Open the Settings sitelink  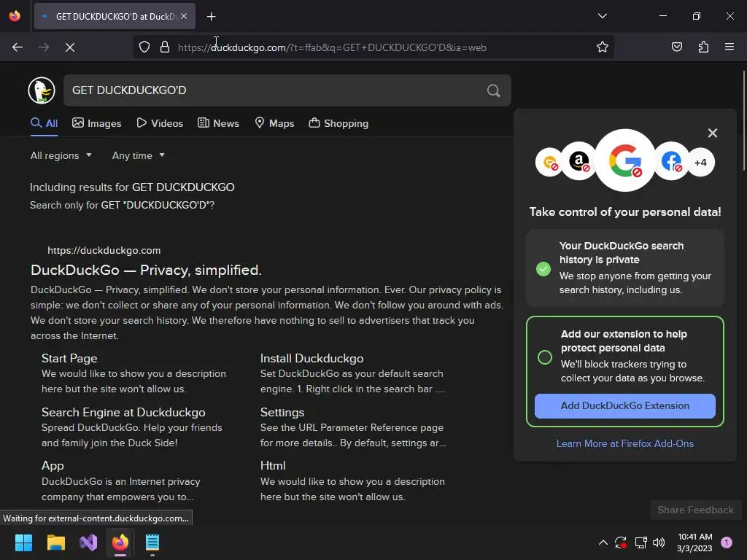tap(282, 413)
